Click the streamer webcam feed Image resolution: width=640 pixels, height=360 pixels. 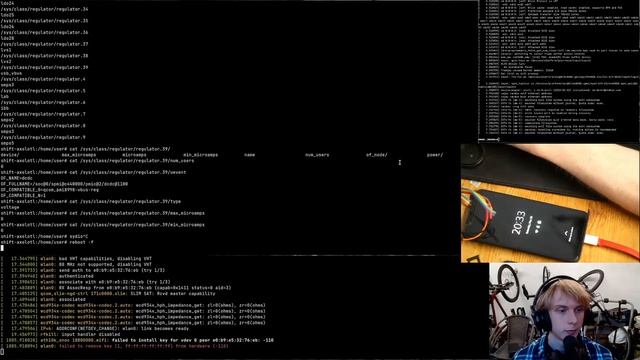tap(564, 311)
